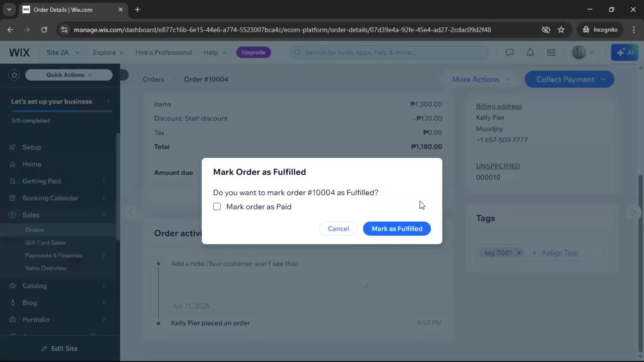Click the Getting Paid icon

[x=13, y=181]
